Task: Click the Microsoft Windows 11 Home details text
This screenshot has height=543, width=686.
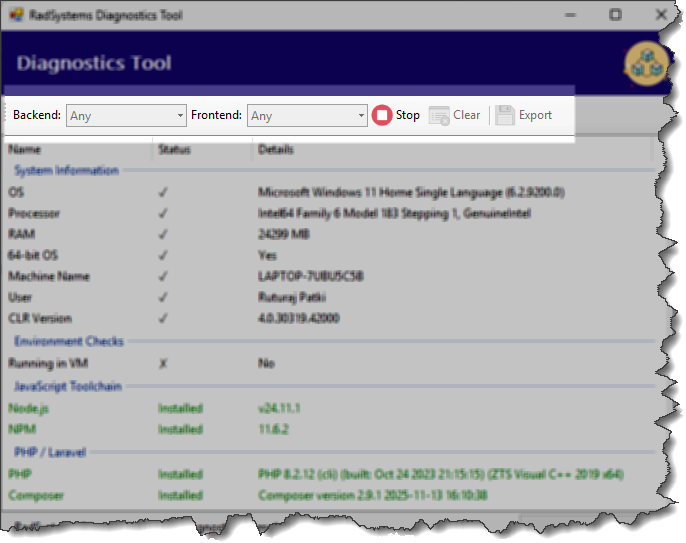Action: [411, 193]
